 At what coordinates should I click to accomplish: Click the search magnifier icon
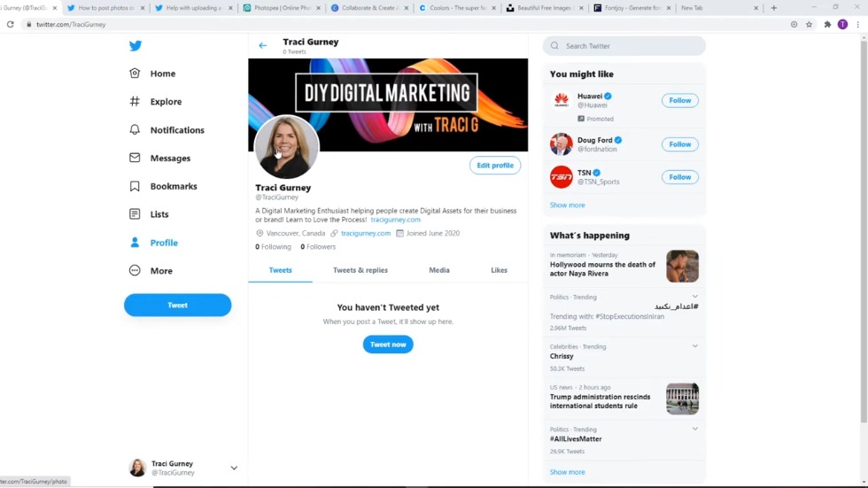click(554, 46)
